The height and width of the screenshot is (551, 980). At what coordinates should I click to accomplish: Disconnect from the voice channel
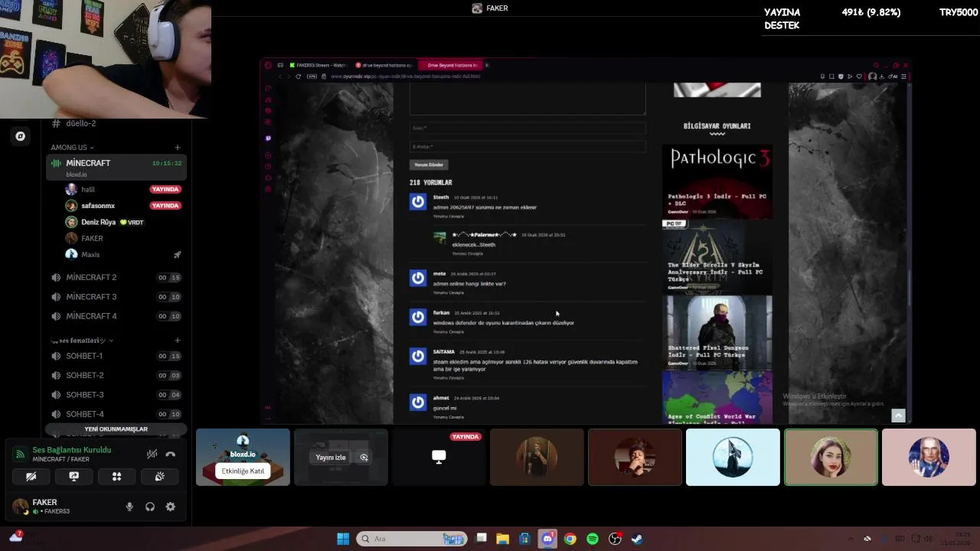tap(170, 454)
